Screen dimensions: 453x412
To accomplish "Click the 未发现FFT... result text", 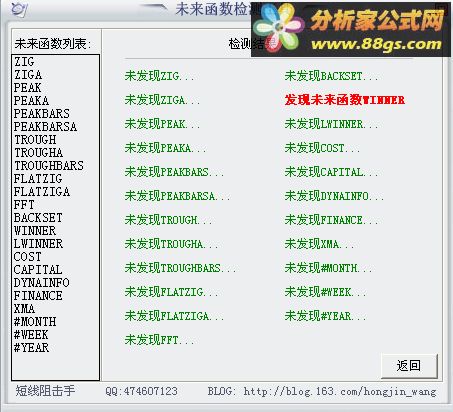I will pyautogui.click(x=159, y=340).
